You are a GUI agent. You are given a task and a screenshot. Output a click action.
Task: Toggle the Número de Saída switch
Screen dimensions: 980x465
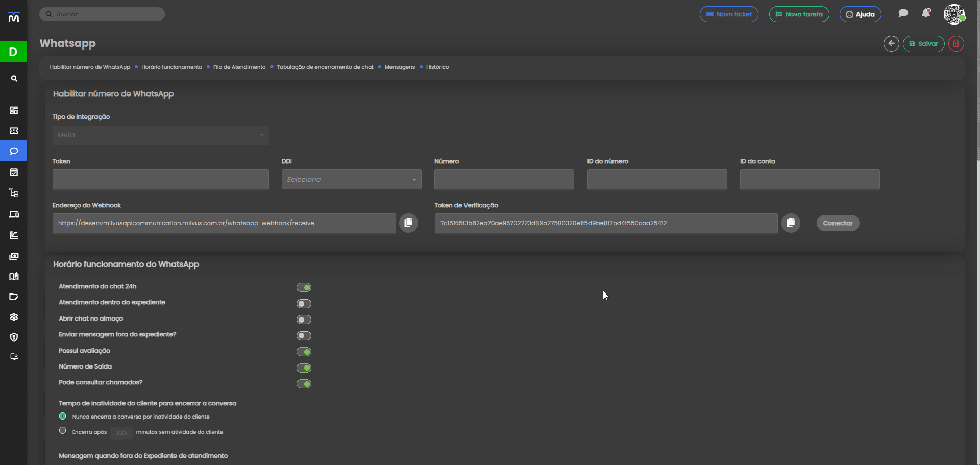304,368
